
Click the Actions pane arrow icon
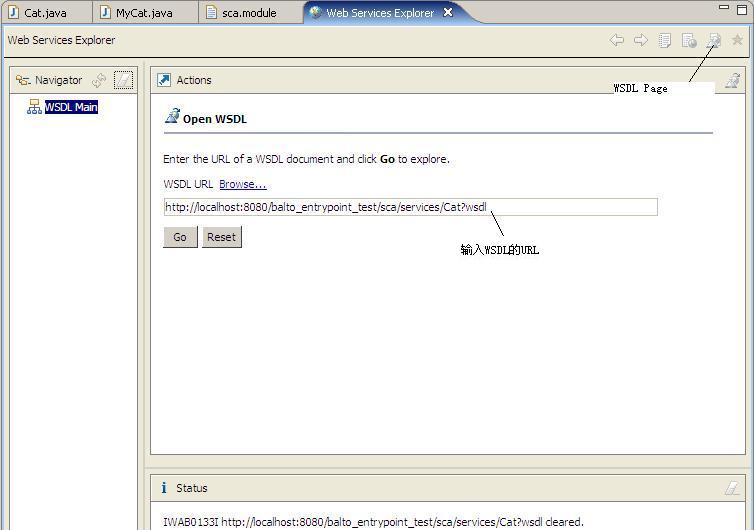click(x=164, y=80)
